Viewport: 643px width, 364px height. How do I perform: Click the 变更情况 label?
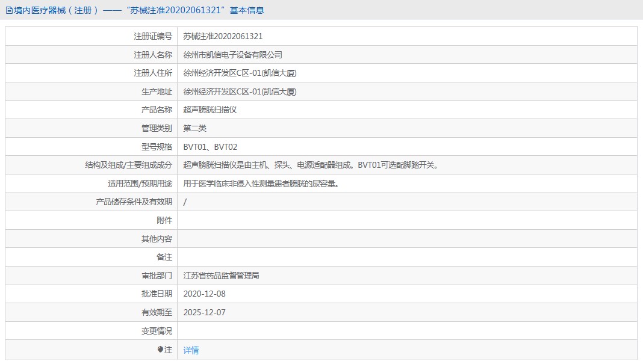coord(157,331)
